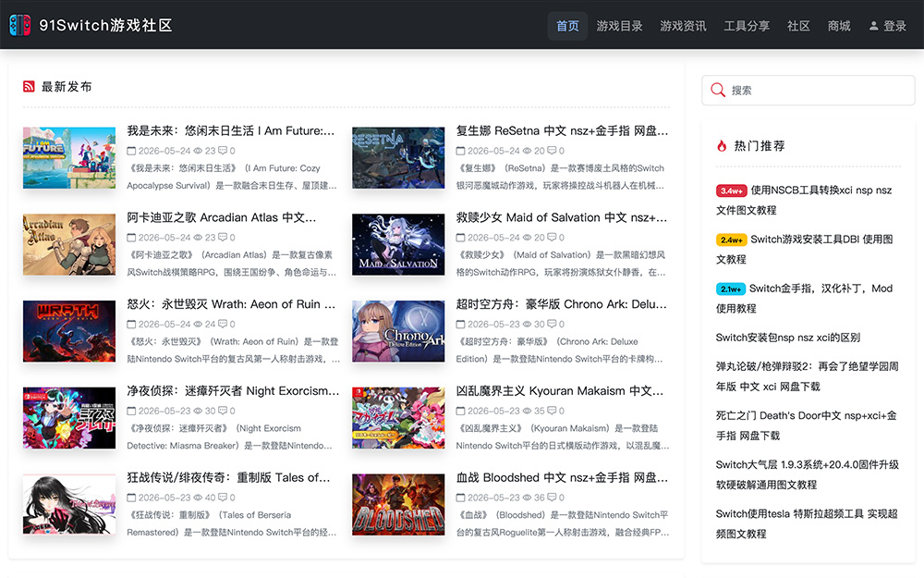Screen dimensions: 924x578
Task: Focus the 搜索 search input field
Action: [808, 91]
